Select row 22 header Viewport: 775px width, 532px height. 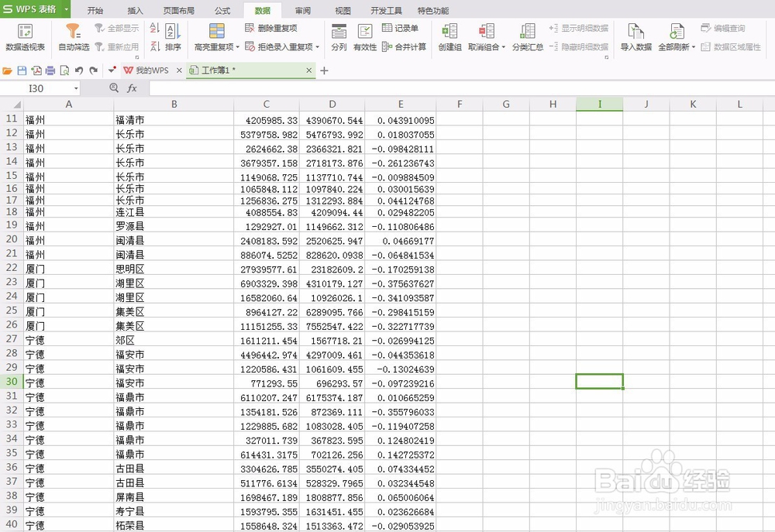[x=12, y=268]
